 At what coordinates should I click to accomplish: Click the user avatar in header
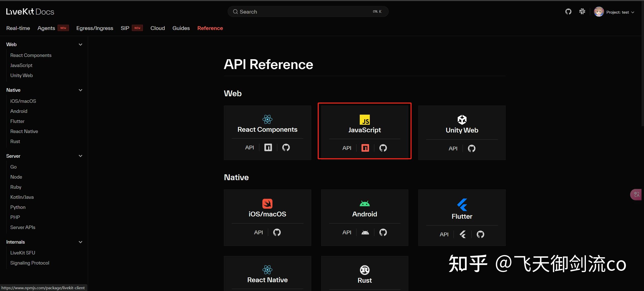[599, 12]
